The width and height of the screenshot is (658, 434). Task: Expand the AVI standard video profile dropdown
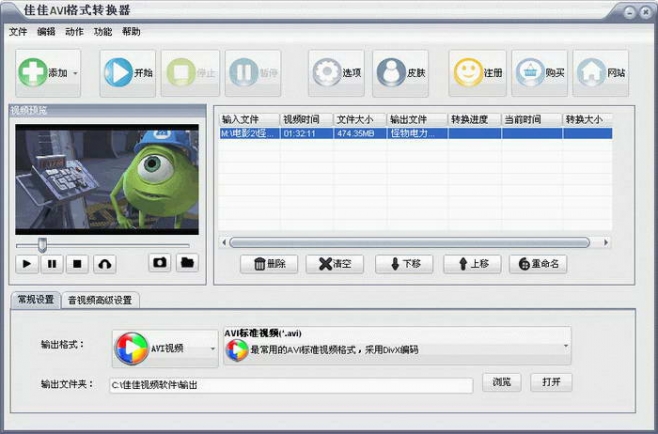click(x=566, y=346)
